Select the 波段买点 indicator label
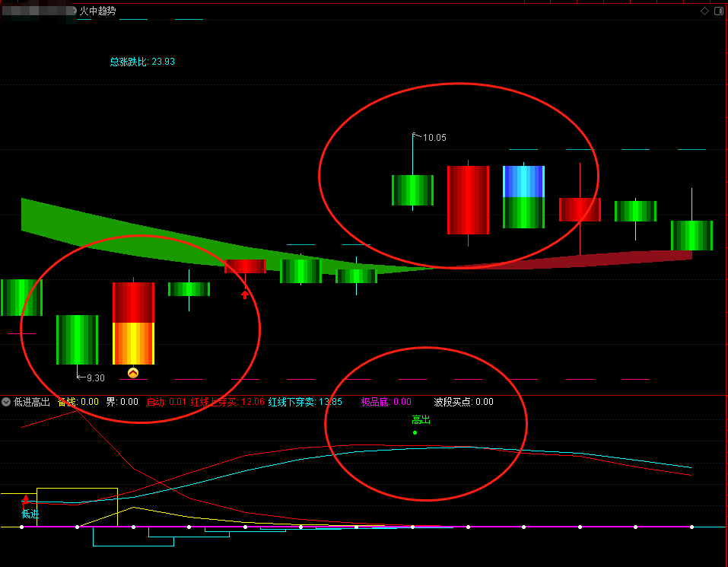Viewport: 728px width, 567px height. [x=463, y=402]
